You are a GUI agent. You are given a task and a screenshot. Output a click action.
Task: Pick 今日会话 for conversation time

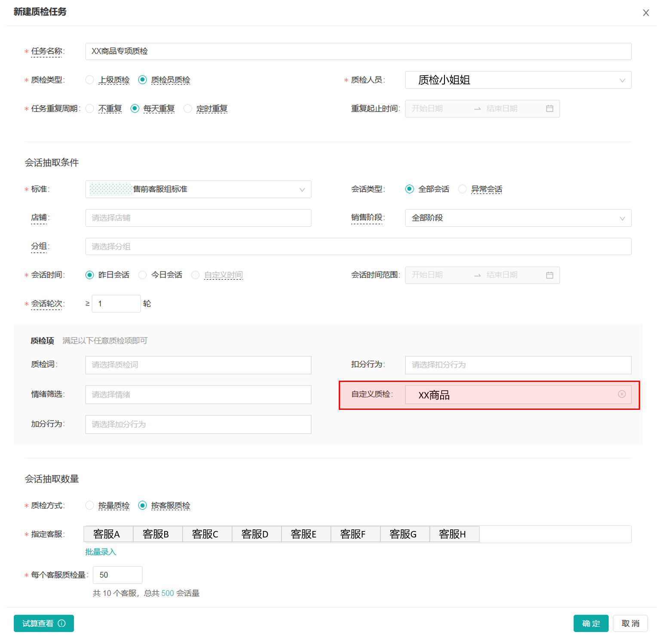(x=142, y=275)
